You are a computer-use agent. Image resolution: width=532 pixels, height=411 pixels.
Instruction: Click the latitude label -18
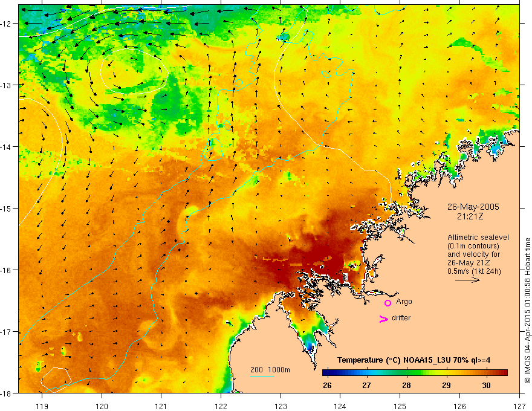7,393
